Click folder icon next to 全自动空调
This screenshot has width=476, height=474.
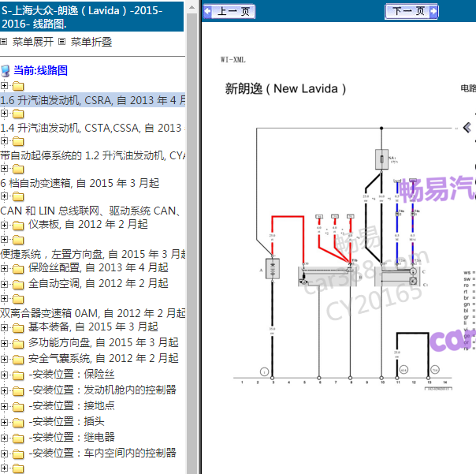pos(18,285)
